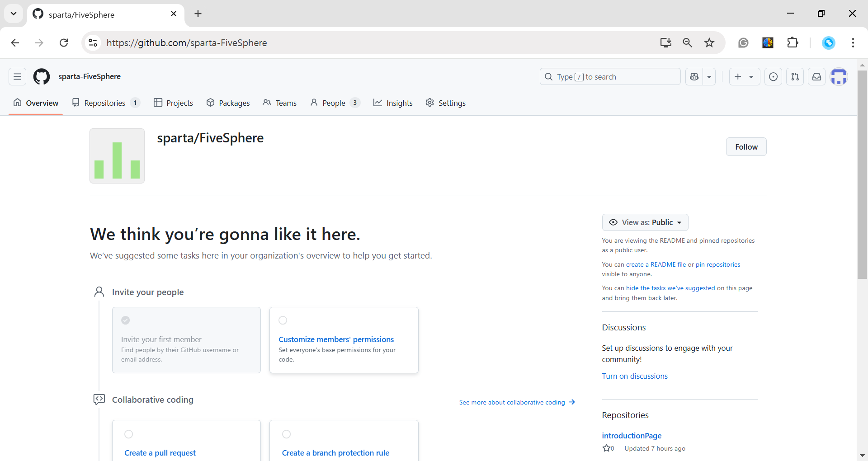
Task: Click Turn on discussions link
Action: [x=635, y=376]
